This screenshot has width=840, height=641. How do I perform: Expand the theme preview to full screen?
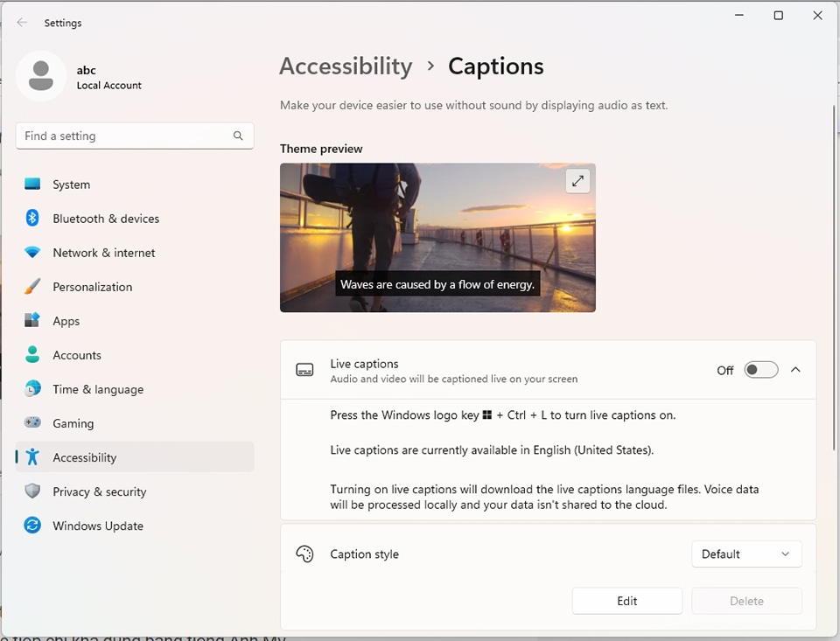tap(577, 180)
